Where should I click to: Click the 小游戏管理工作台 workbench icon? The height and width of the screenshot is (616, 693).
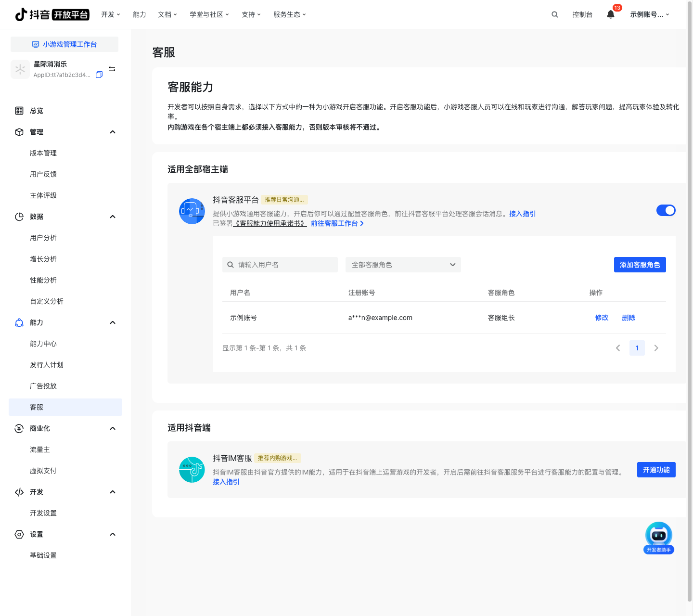click(x=36, y=44)
